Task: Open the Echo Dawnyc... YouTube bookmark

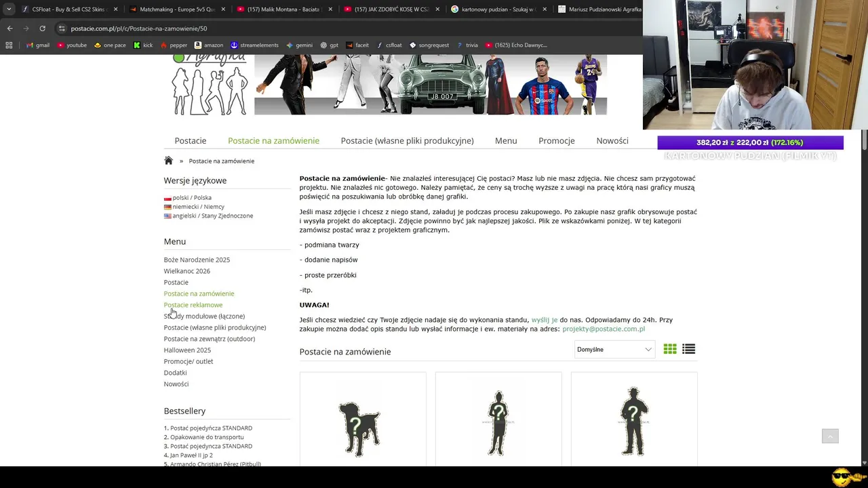Action: pyautogui.click(x=515, y=45)
